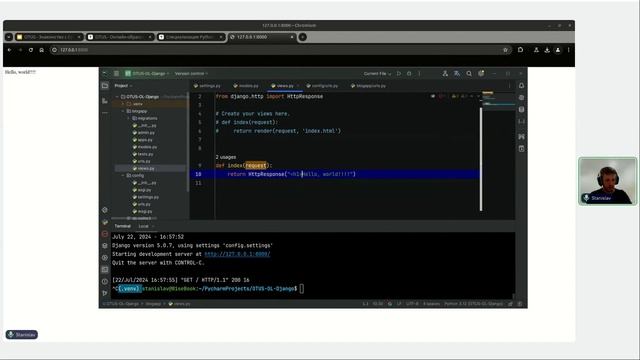The width and height of the screenshot is (640, 360).
Task: Debug the current file in PyCharm
Action: tap(409, 73)
